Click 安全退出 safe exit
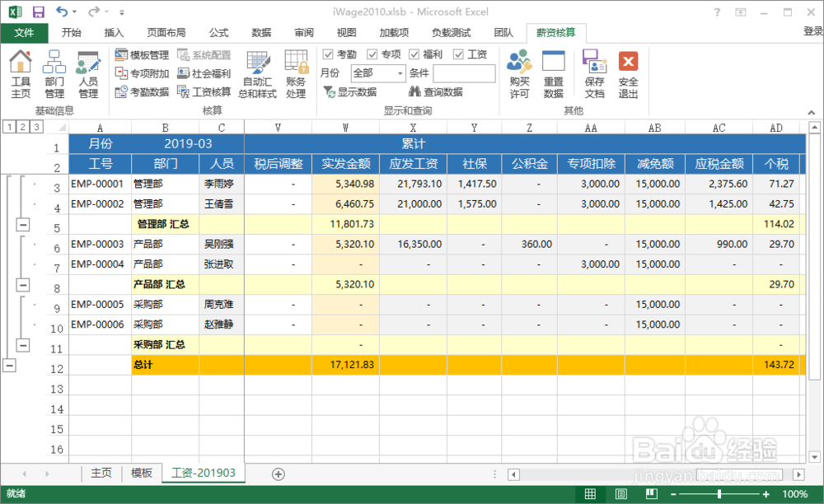Screen dimensions: 824x504 (x=628, y=73)
